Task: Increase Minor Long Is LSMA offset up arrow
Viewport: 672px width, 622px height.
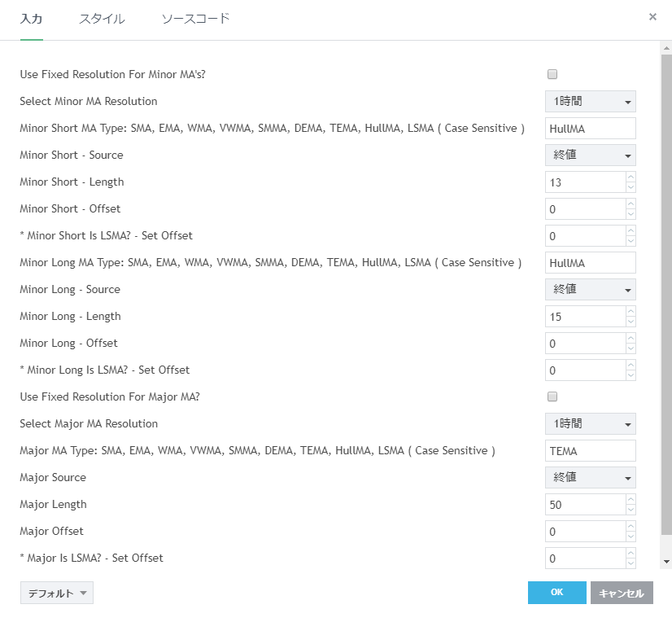Action: click(x=631, y=365)
